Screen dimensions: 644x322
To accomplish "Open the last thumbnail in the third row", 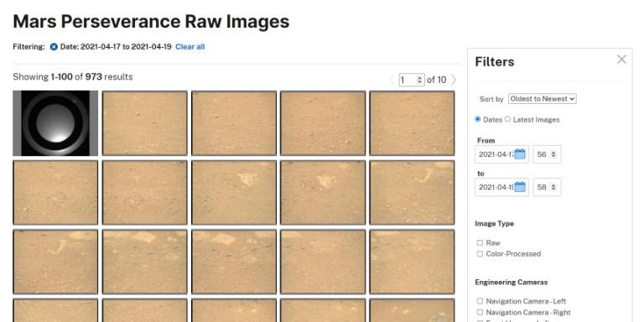I will pos(412,262).
